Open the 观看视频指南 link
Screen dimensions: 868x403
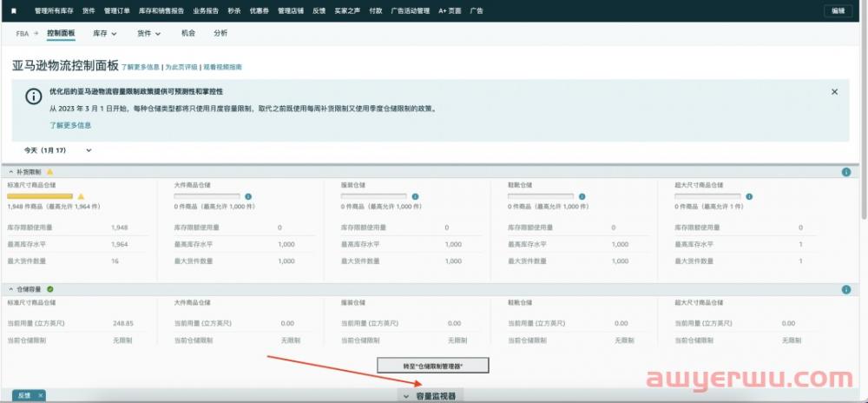pos(222,67)
